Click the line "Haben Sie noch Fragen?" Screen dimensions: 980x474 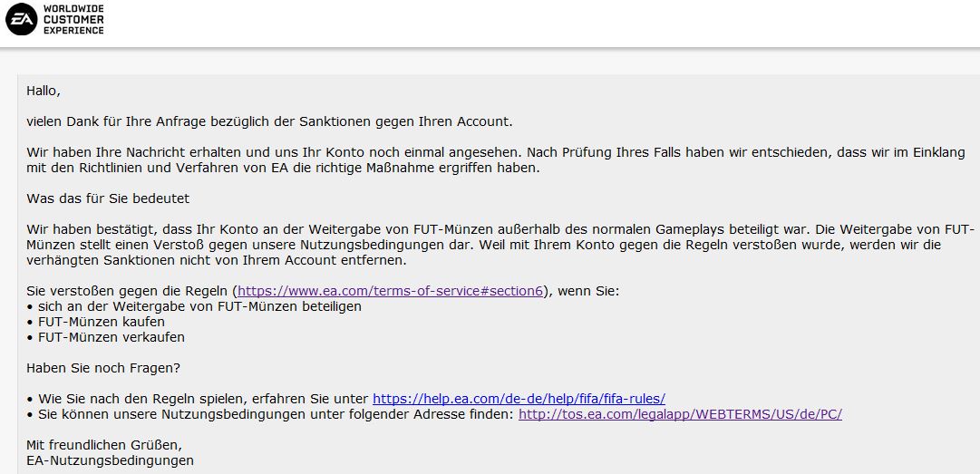click(103, 369)
